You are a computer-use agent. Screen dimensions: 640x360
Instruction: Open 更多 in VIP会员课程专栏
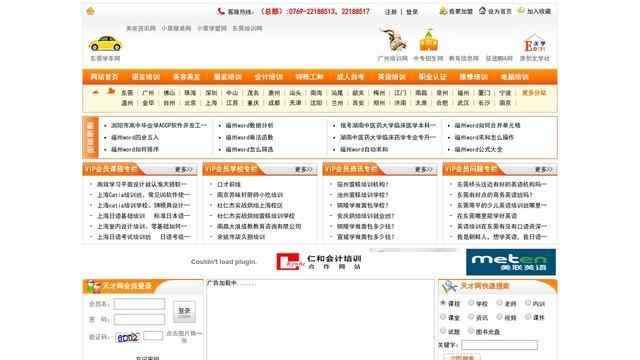[x=183, y=169]
